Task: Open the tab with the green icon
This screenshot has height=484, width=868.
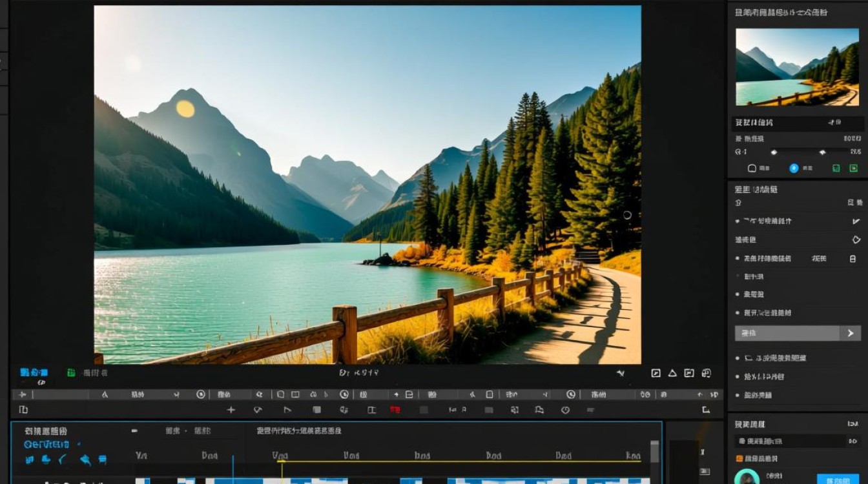Action: (x=88, y=373)
